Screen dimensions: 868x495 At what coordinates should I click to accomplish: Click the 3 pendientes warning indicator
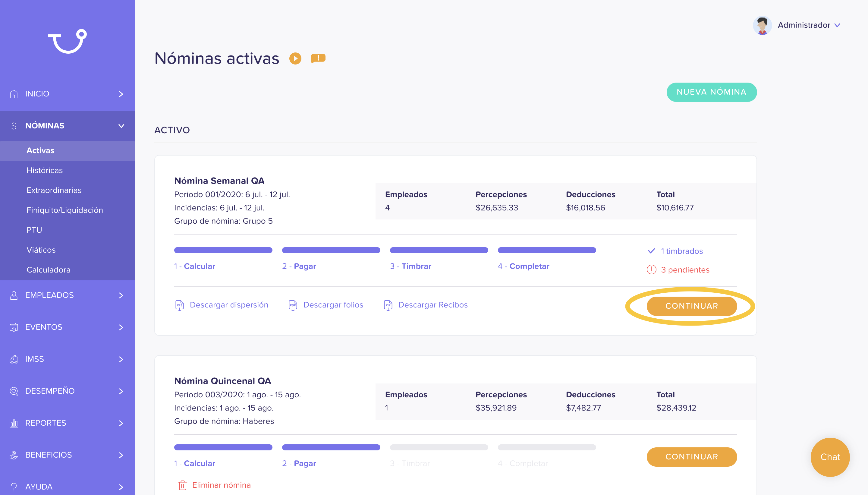[678, 270]
